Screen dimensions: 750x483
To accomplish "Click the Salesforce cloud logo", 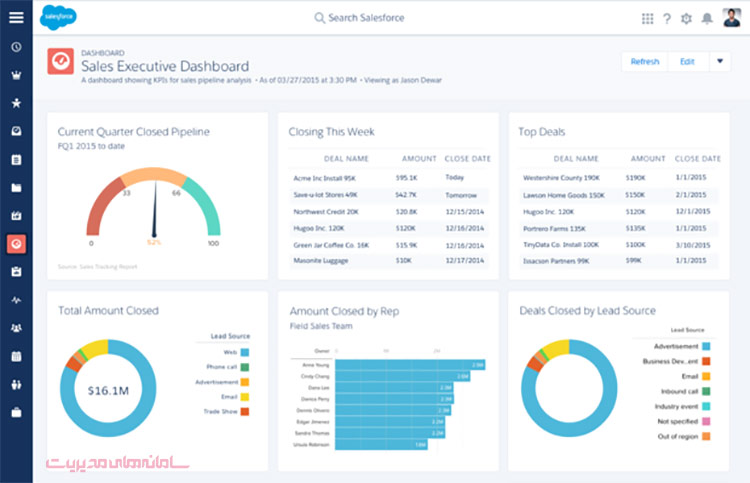I will click(58, 17).
